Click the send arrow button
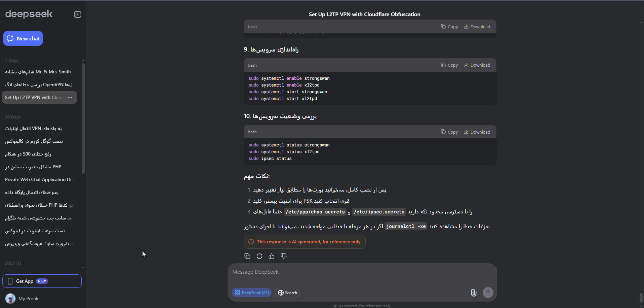The image size is (644, 308). click(488, 292)
